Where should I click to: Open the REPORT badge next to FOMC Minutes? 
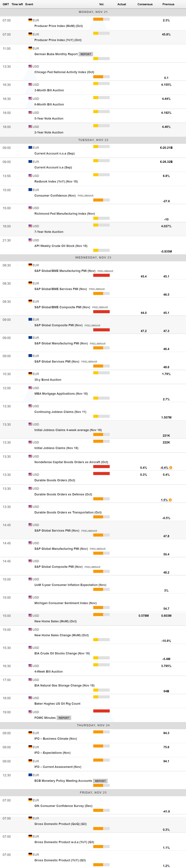[64, 718]
